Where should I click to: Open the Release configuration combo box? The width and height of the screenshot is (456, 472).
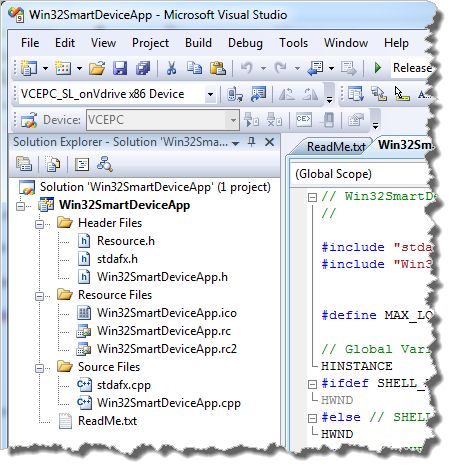coord(412,68)
